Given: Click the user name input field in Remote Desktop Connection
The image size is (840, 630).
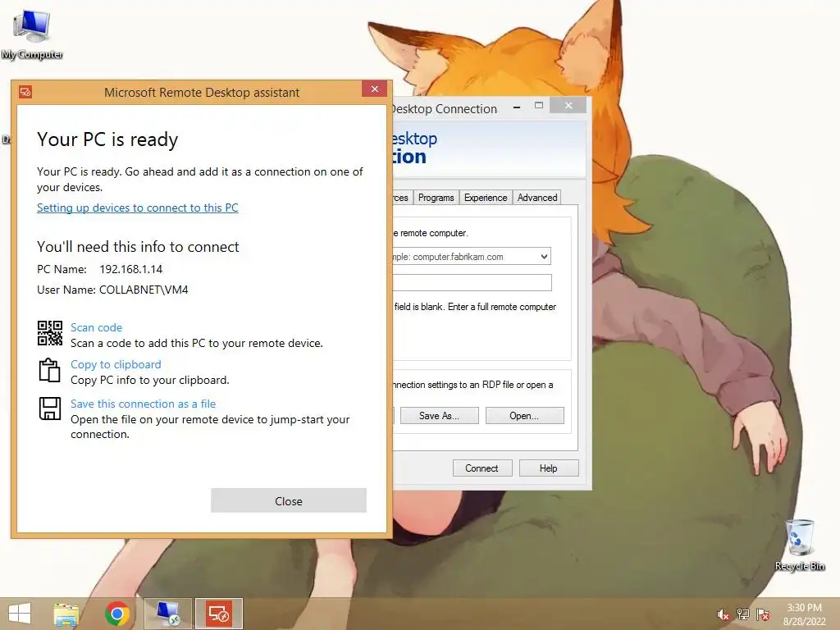Looking at the screenshot, I should click(x=472, y=283).
